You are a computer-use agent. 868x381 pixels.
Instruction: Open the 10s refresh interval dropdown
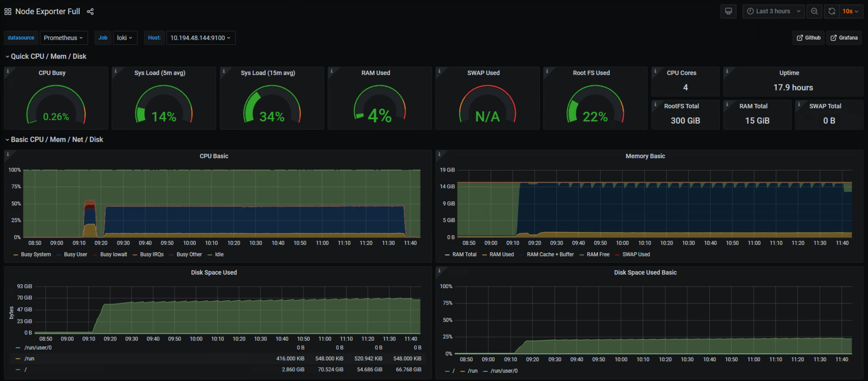coord(851,11)
